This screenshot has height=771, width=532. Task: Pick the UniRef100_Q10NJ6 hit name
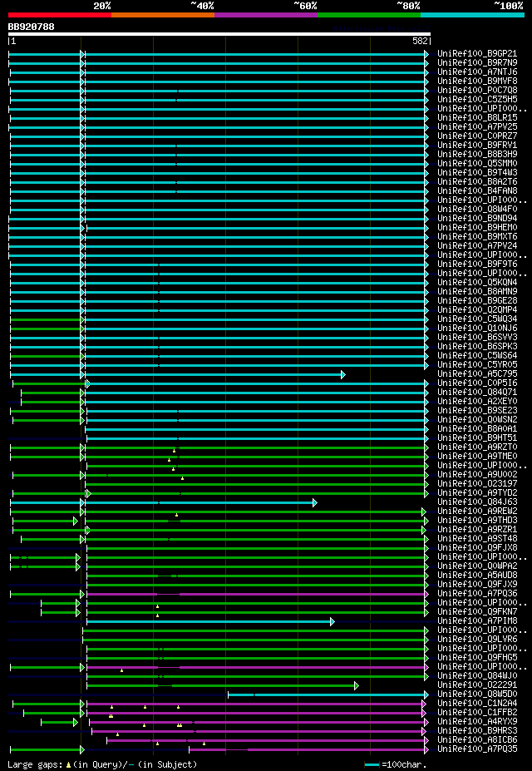click(477, 329)
